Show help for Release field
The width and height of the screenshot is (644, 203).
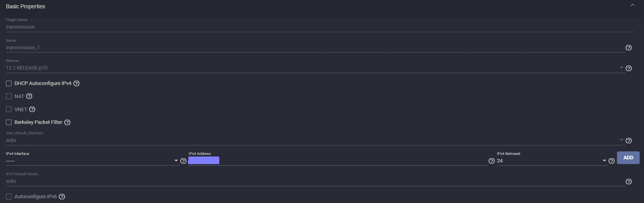click(x=629, y=68)
